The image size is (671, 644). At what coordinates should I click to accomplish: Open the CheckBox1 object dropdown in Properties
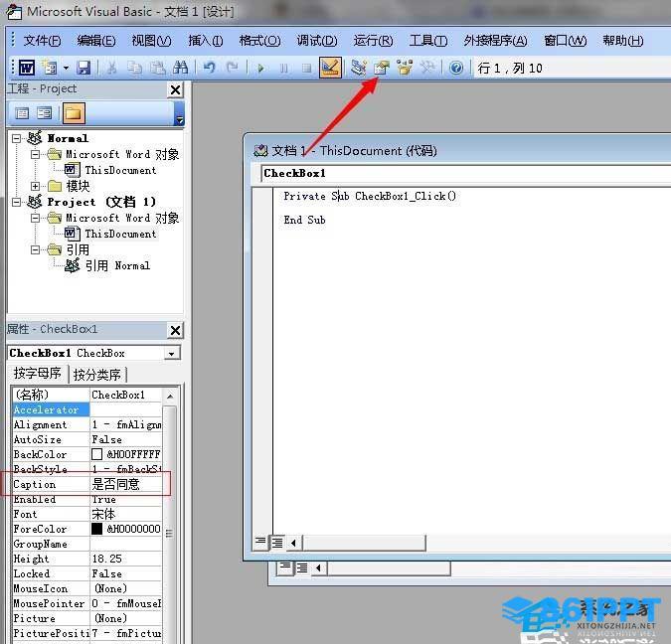click(172, 354)
